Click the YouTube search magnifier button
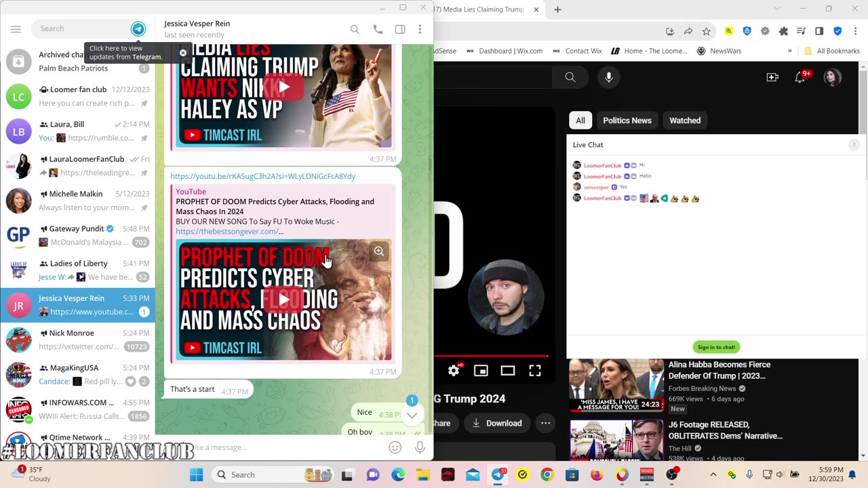The image size is (868, 488). pos(570,77)
